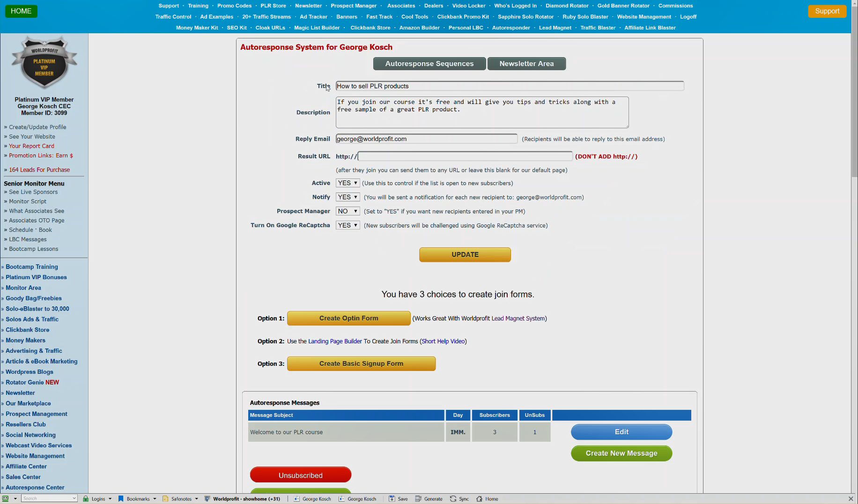Click the UPDATE button

tap(465, 255)
